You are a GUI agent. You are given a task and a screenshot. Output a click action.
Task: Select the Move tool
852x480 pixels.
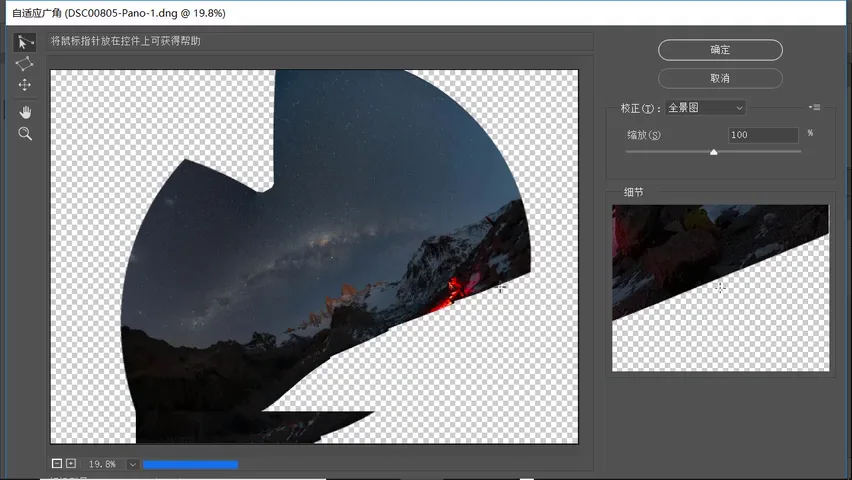coord(24,85)
